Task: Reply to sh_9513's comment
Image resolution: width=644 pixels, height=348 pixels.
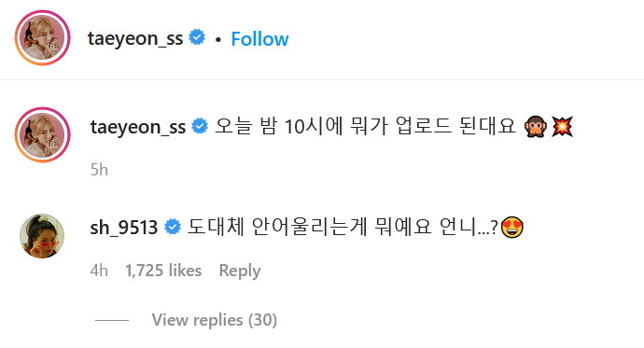Action: [x=240, y=271]
